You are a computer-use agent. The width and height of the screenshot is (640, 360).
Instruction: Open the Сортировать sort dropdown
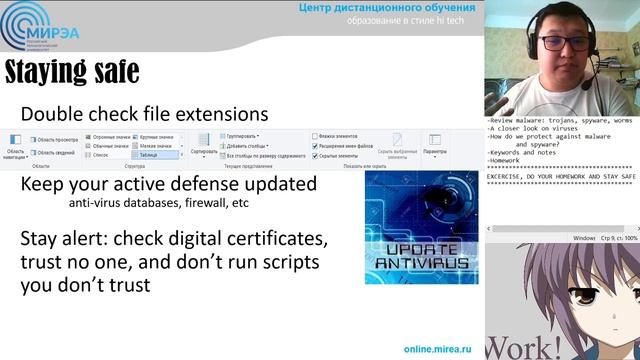204,146
